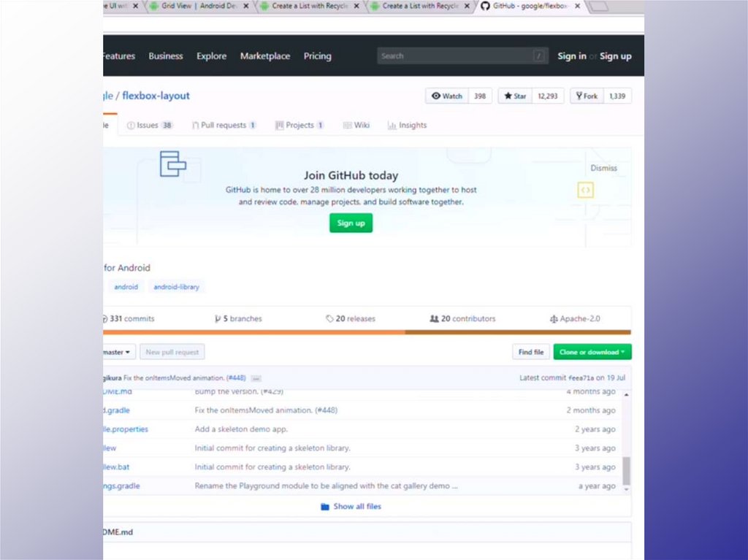The width and height of the screenshot is (748, 560).
Task: Focus the GitHub search field
Action: click(x=462, y=55)
